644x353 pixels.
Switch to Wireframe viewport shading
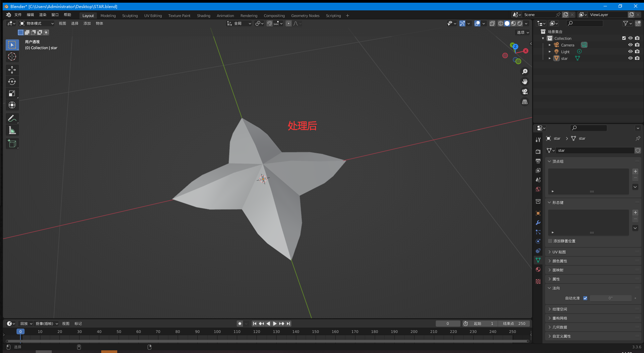(500, 23)
